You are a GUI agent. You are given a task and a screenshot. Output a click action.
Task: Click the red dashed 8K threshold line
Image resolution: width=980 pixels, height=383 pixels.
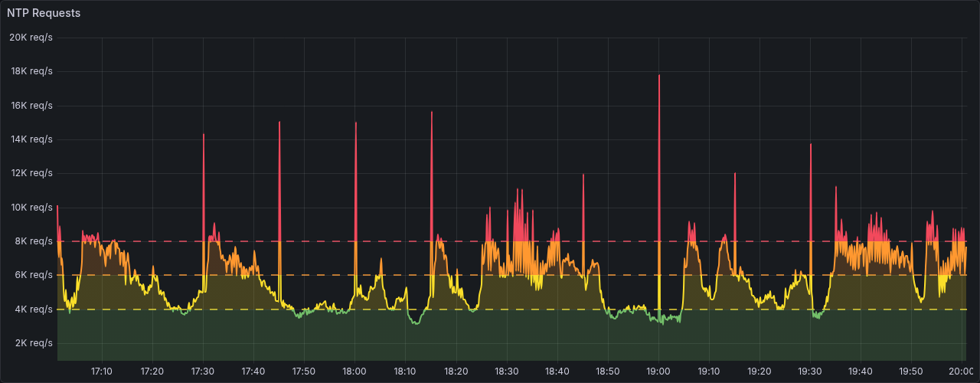pos(306,241)
